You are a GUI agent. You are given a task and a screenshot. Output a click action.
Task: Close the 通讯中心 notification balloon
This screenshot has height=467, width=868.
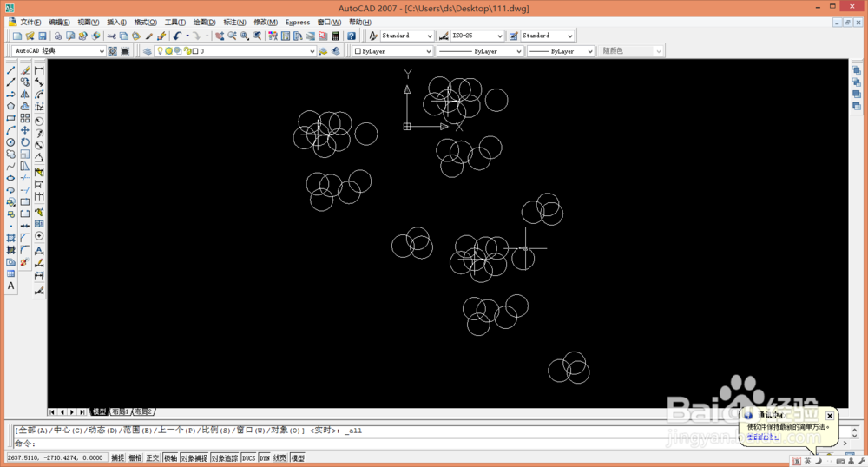(830, 416)
